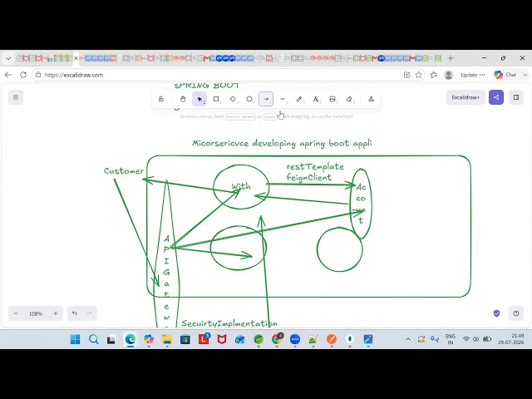Open Microsoft Edge on the taskbar
Screen dimensions: 532x399
131,339
